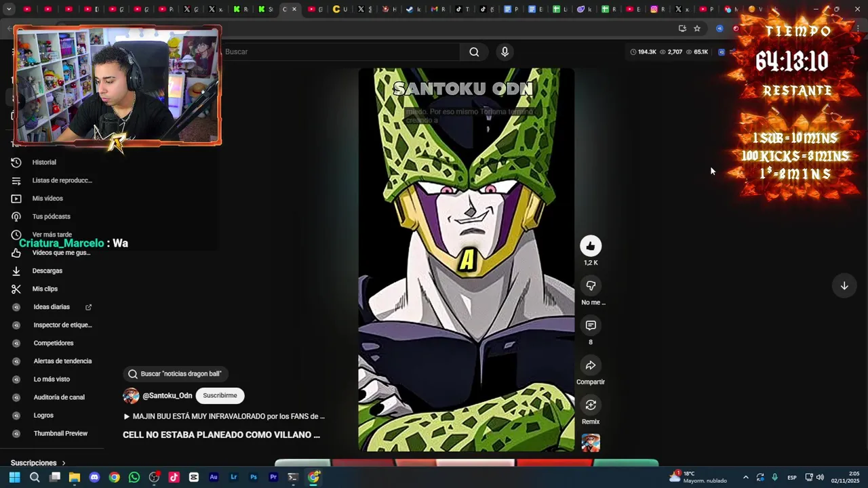Open Tus pódcasts in the sidebar

click(51, 216)
